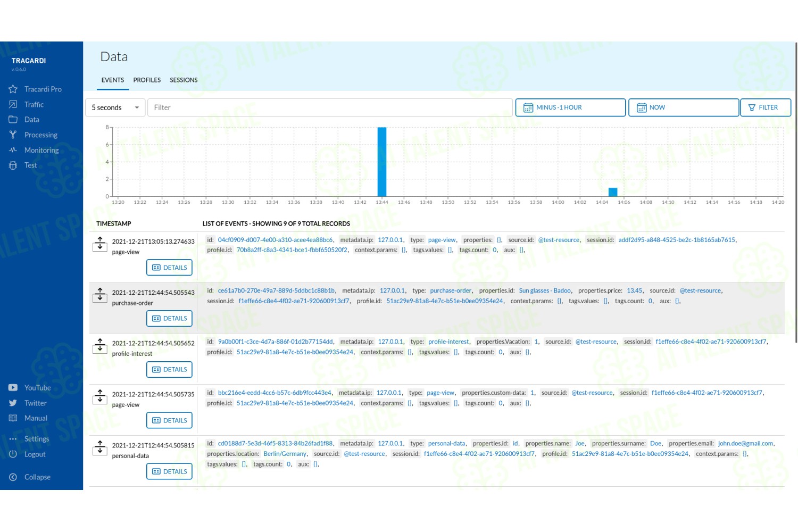Open the Processing menu item
798x532 pixels.
pos(41,135)
